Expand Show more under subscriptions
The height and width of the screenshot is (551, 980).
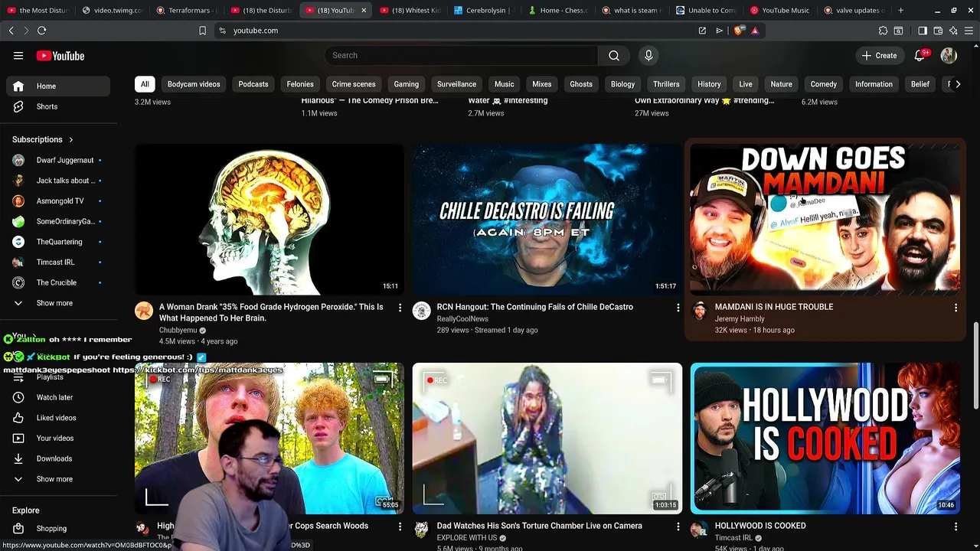(x=60, y=303)
